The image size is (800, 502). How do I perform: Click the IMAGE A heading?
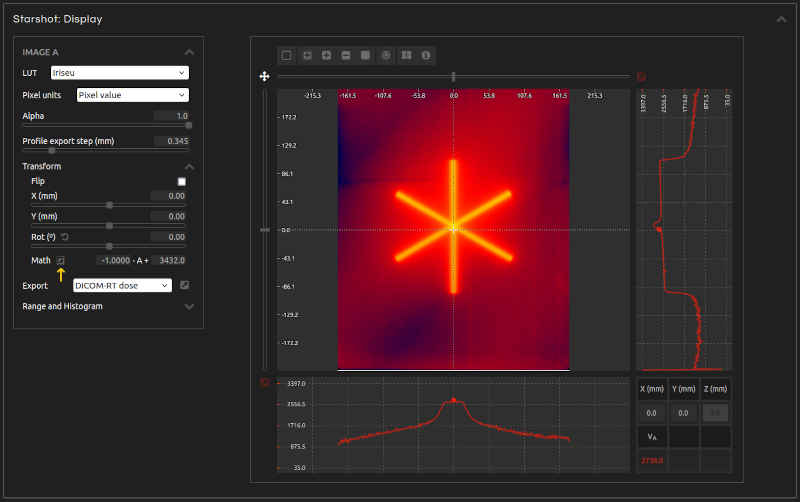40,52
